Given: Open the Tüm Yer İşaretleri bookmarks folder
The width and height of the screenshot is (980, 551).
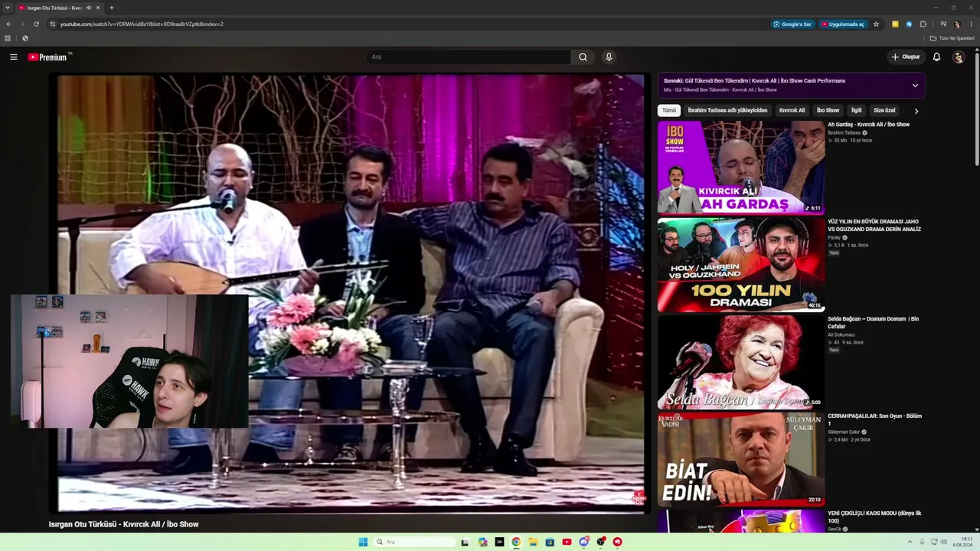Looking at the screenshot, I should pyautogui.click(x=952, y=38).
